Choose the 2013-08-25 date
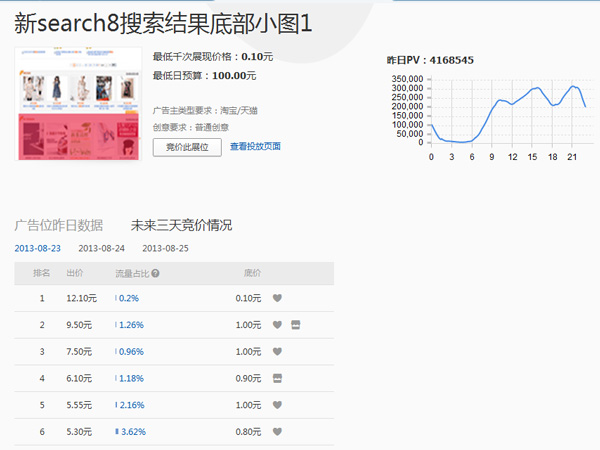This screenshot has height=450, width=600. click(165, 248)
